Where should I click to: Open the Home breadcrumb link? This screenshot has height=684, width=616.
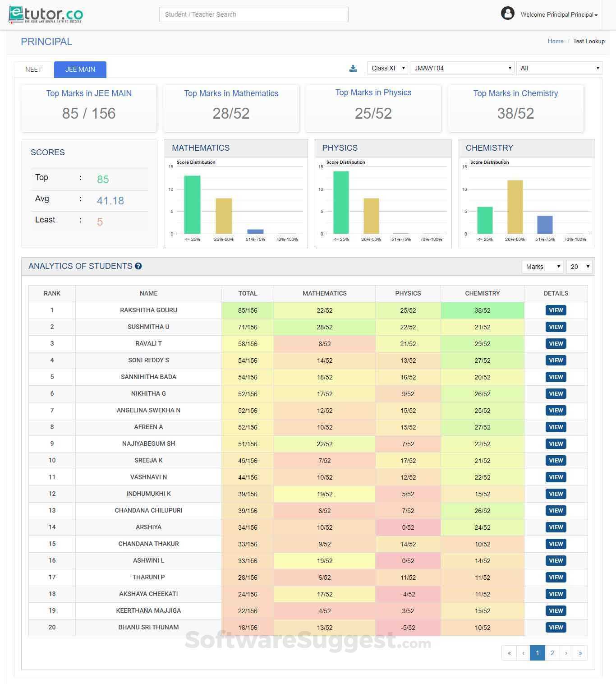556,41
